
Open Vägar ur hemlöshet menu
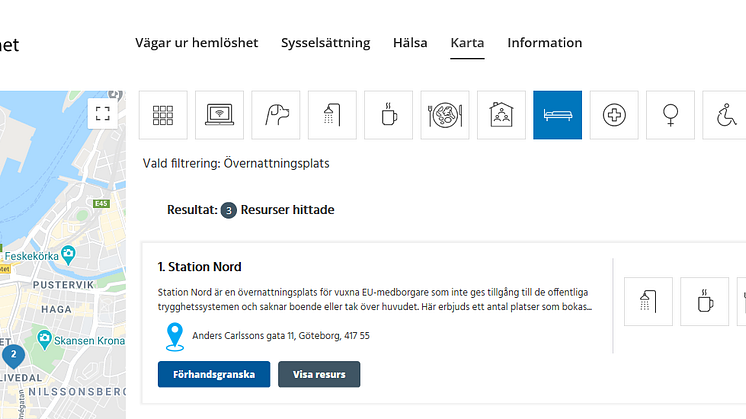(196, 43)
